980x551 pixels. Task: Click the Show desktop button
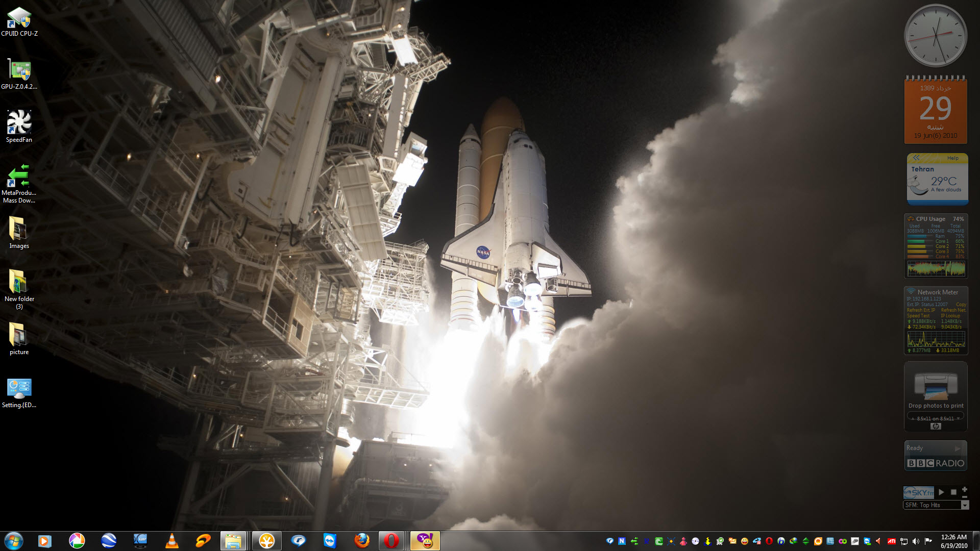[976, 541]
